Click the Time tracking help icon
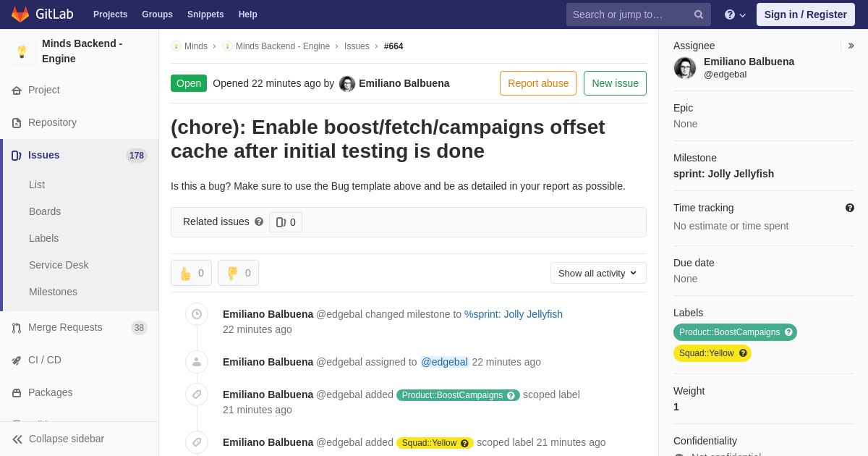The height and width of the screenshot is (456, 868). pyautogui.click(x=850, y=208)
